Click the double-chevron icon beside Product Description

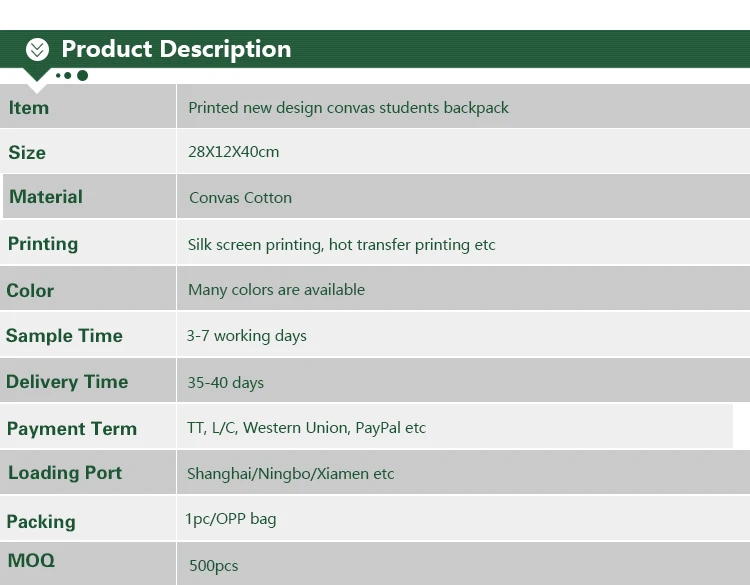click(x=38, y=49)
